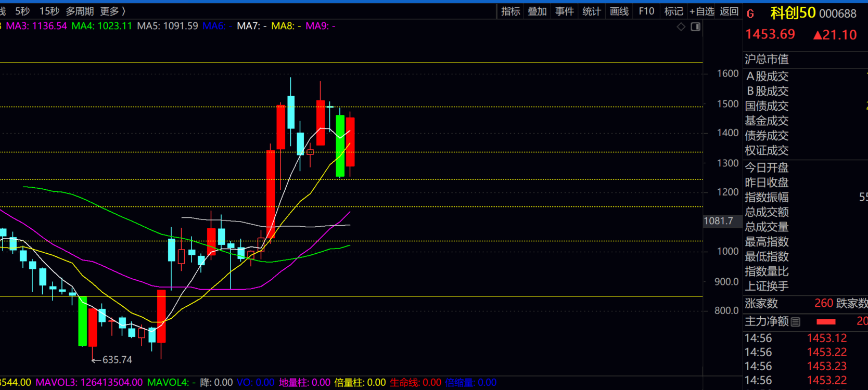The height and width of the screenshot is (390, 868).
Task: Open the 主力净额 detail list icon
Action: (x=795, y=322)
